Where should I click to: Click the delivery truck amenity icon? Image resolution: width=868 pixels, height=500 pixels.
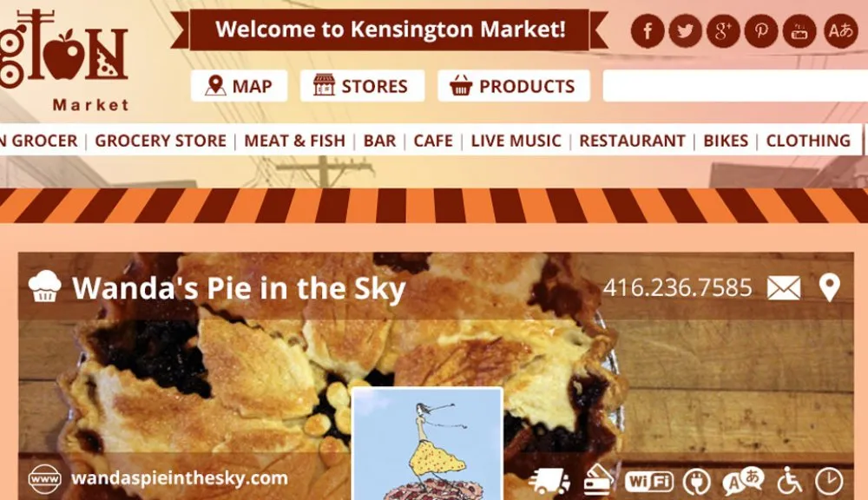coord(549,481)
